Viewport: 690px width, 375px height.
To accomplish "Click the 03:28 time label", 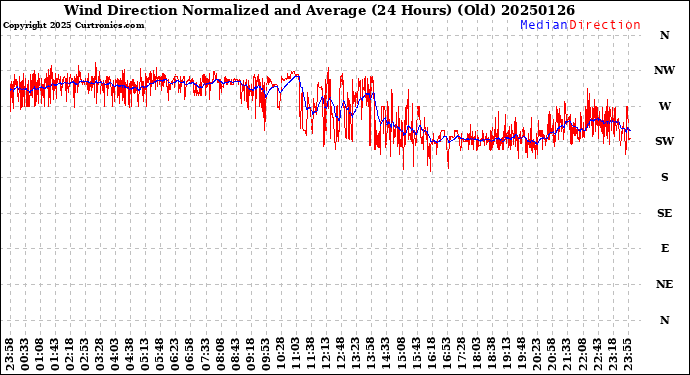I will click(x=100, y=355).
